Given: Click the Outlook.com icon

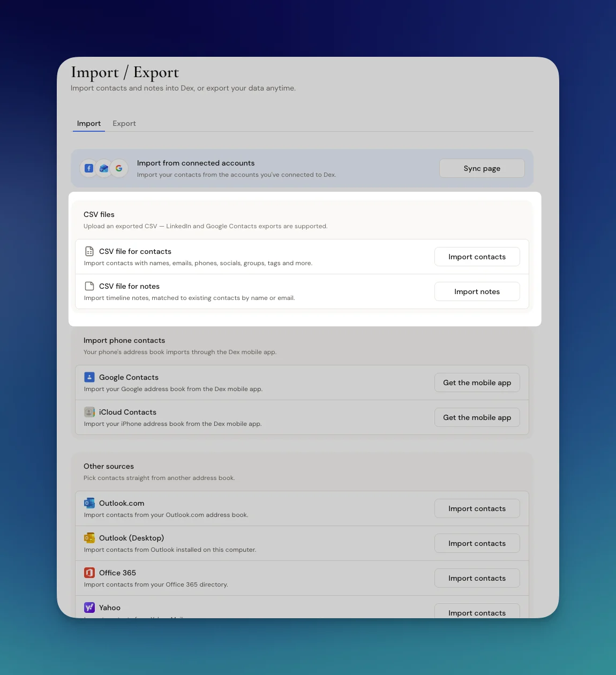Looking at the screenshot, I should click(x=89, y=503).
